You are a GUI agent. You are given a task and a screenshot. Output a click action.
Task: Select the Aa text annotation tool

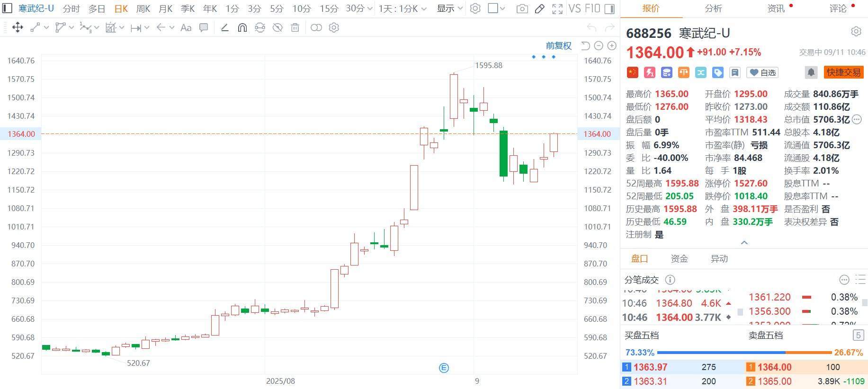186,27
